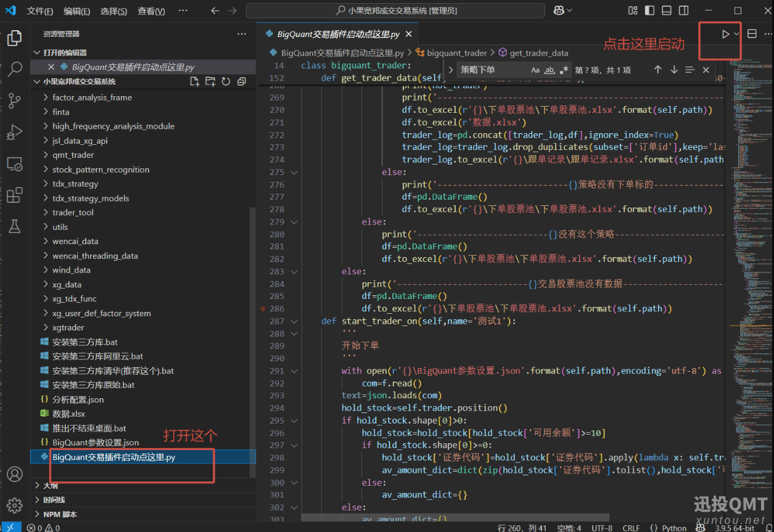Click the New File icon in explorer
This screenshot has width=774, height=532.
(x=195, y=81)
